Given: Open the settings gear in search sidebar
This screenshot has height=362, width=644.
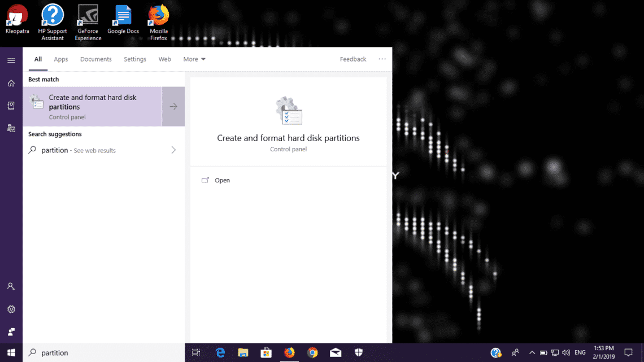Looking at the screenshot, I should click(x=11, y=309).
